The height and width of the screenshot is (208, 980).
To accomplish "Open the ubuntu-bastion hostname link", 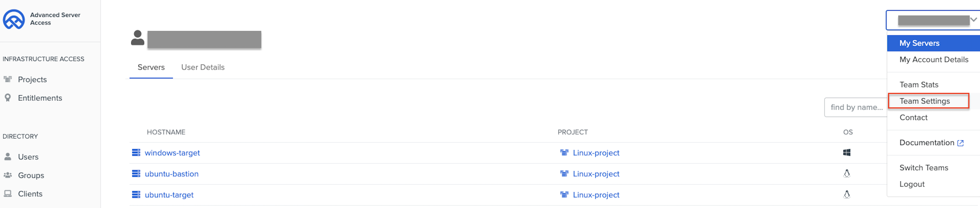I will (x=172, y=174).
